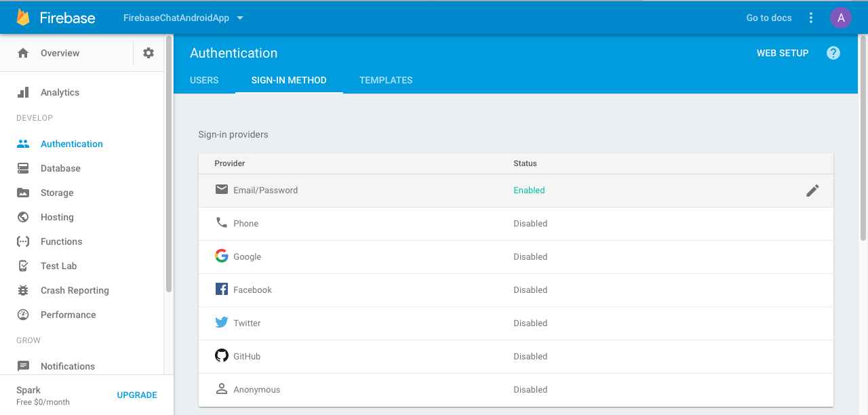Open the project settings gear icon
Screen dimensions: 868x415
pos(149,53)
